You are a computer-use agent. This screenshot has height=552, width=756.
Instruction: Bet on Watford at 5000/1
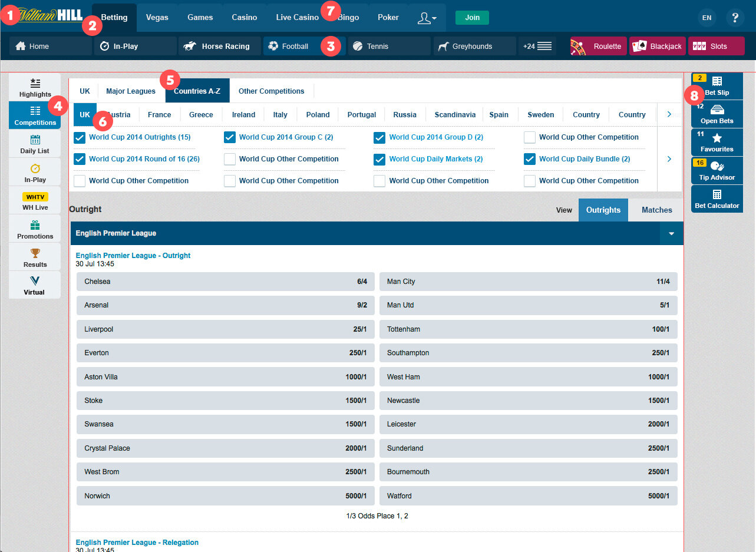529,496
